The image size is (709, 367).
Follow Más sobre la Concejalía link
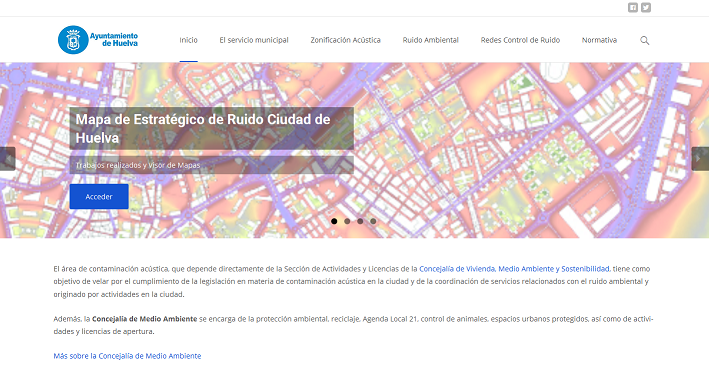pyautogui.click(x=127, y=356)
